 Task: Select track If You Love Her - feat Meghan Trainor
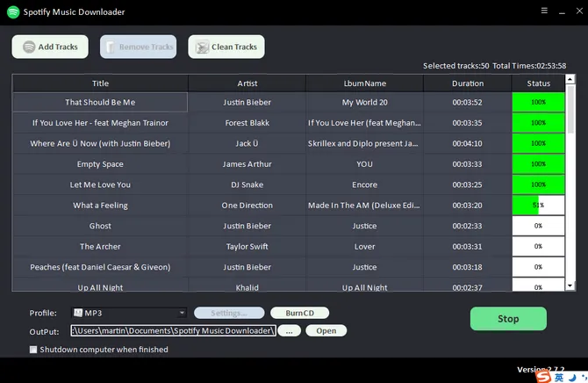[100, 123]
